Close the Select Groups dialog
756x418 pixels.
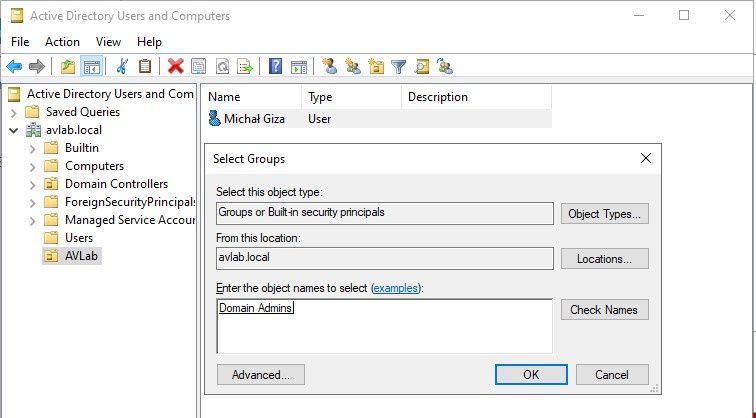coord(646,158)
